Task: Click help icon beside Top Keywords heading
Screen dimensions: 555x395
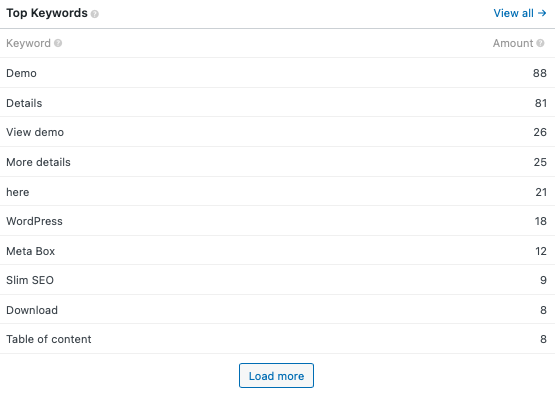Action: pos(95,14)
